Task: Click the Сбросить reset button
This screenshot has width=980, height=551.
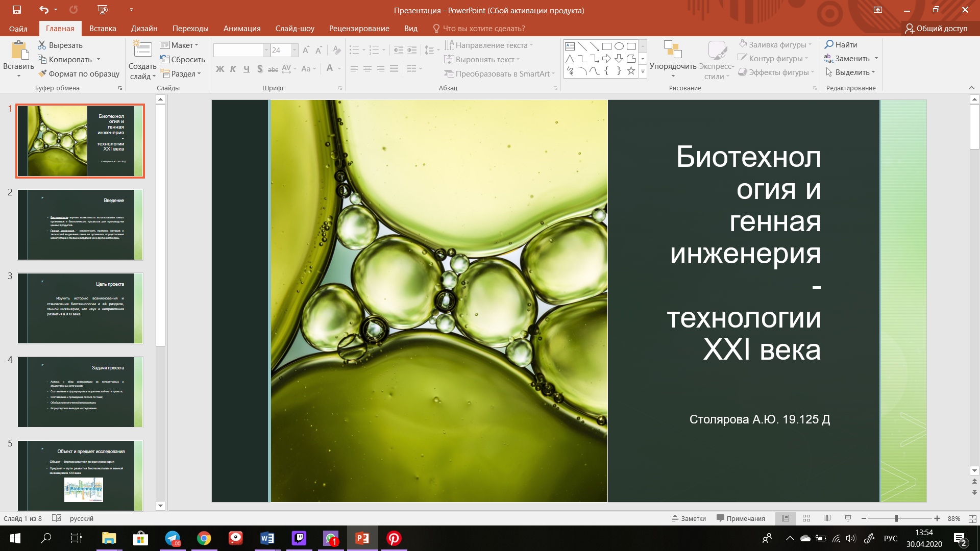Action: (x=182, y=59)
